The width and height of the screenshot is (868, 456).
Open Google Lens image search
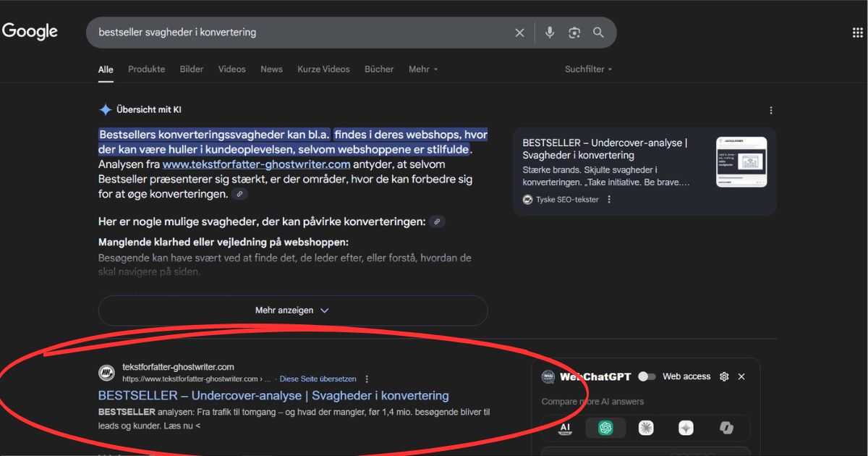(x=574, y=33)
